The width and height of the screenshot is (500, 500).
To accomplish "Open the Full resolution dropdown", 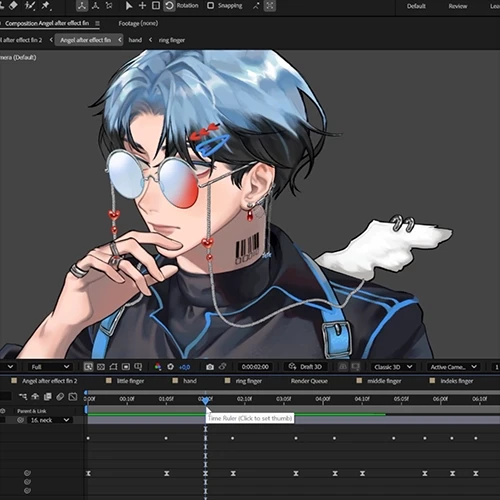I will click(x=50, y=367).
